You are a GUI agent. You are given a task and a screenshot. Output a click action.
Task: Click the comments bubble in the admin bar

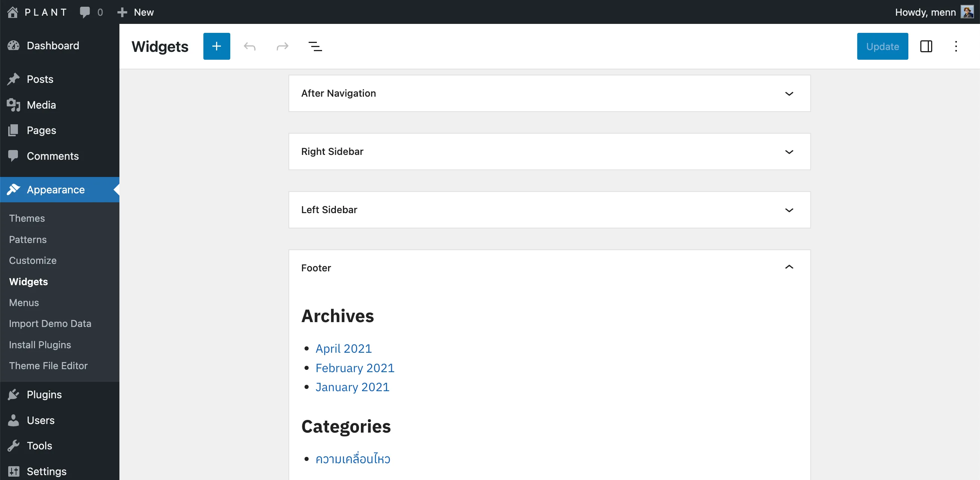(85, 12)
